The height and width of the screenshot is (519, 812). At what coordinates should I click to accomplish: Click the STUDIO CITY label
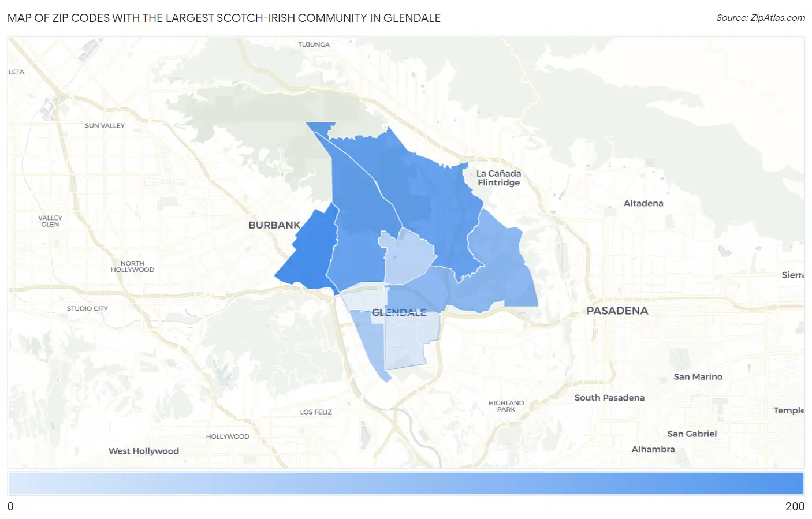(87, 308)
